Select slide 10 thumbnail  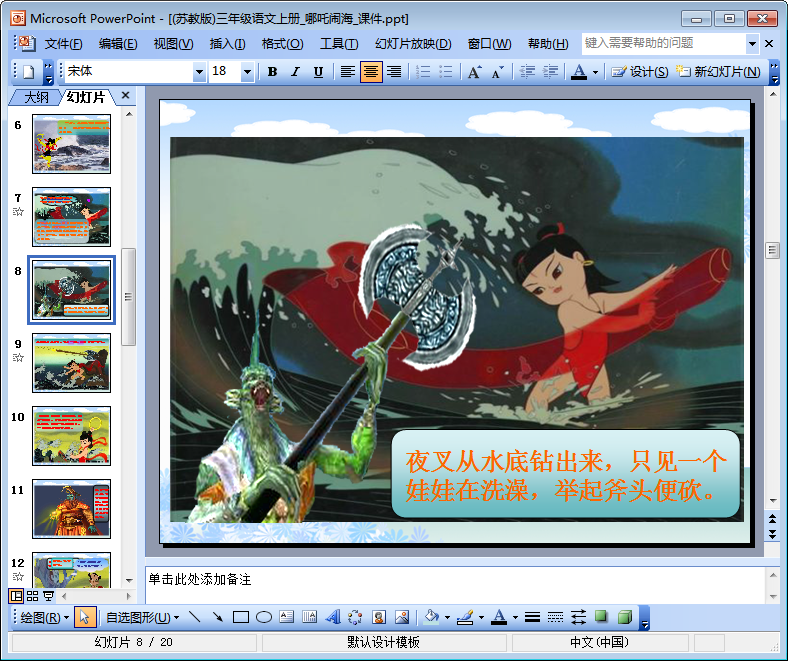click(x=71, y=436)
